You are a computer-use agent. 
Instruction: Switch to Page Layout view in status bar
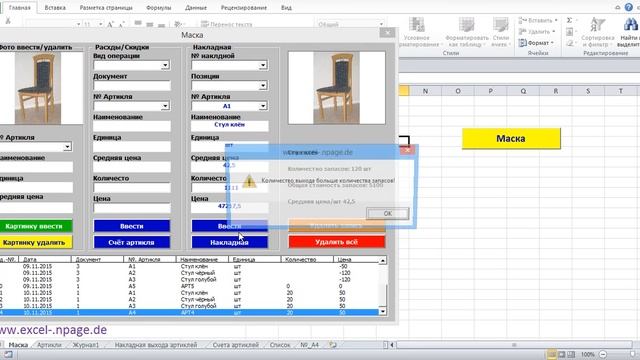(562, 354)
